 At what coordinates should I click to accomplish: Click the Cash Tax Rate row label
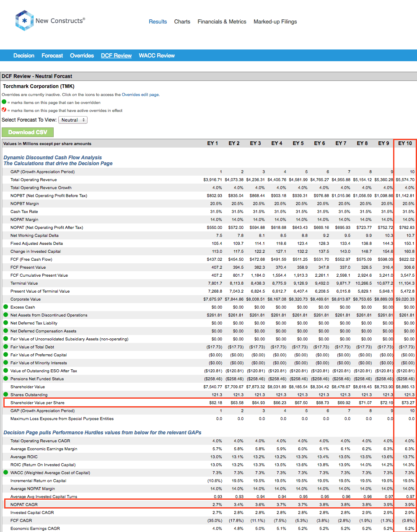[24, 211]
